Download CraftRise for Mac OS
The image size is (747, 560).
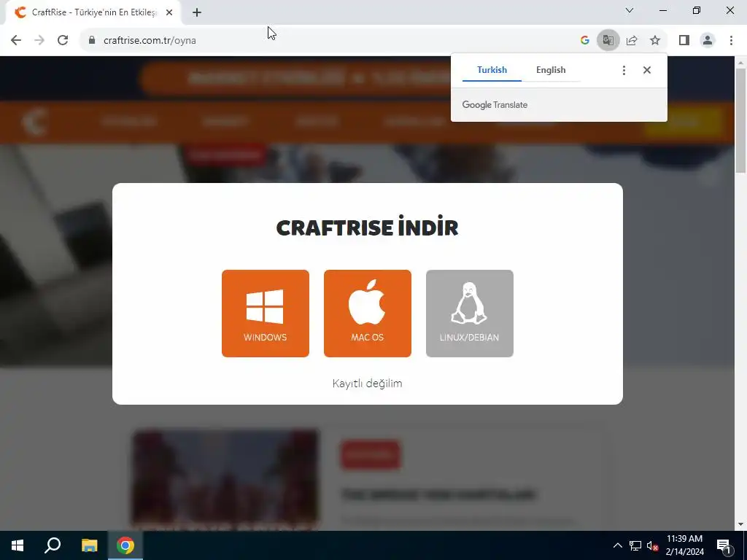click(368, 314)
